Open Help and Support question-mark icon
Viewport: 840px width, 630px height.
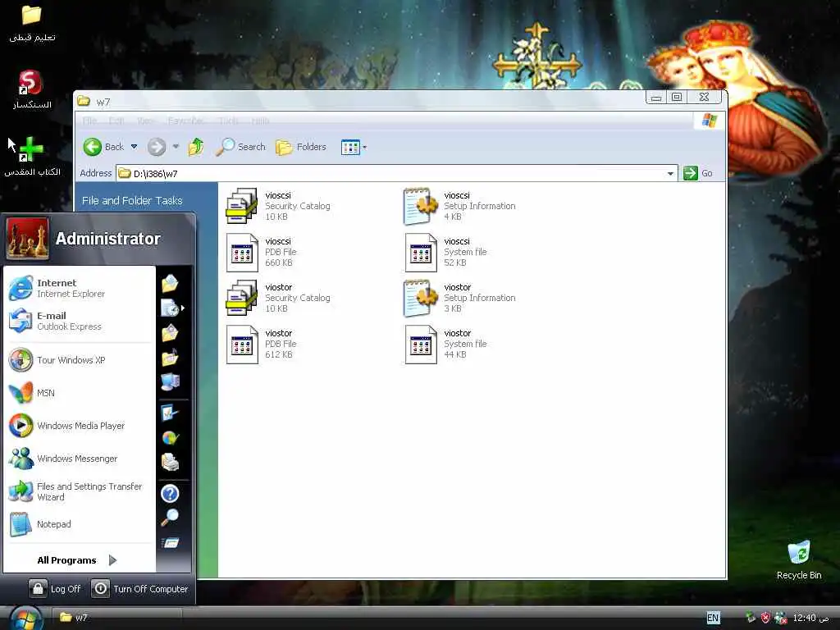pyautogui.click(x=170, y=493)
